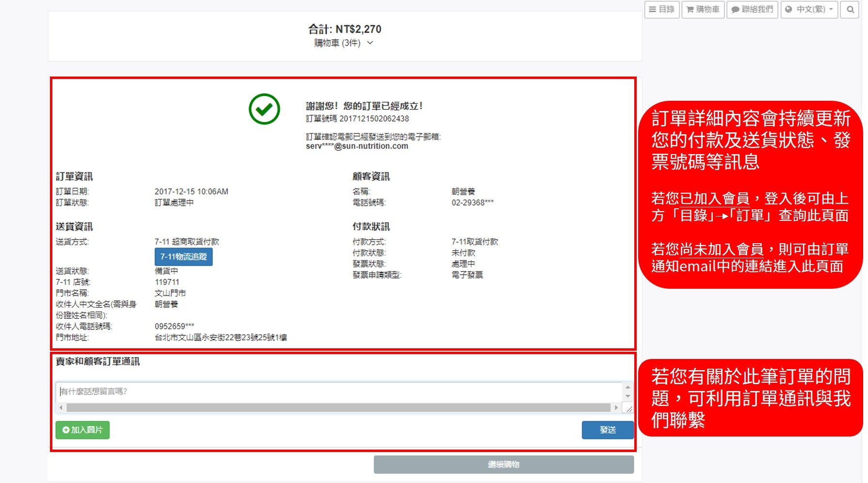Click the 送貨資訊 section heading
868x483 pixels.
pyautogui.click(x=74, y=227)
